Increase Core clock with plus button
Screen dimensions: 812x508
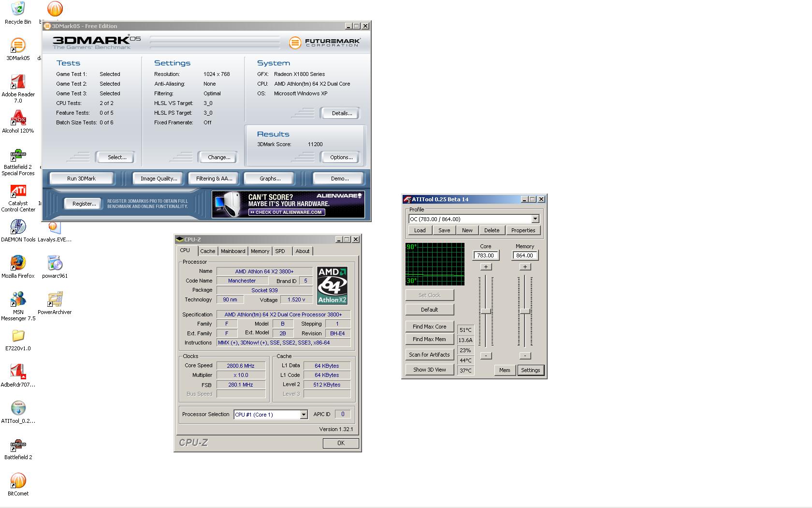(486, 267)
